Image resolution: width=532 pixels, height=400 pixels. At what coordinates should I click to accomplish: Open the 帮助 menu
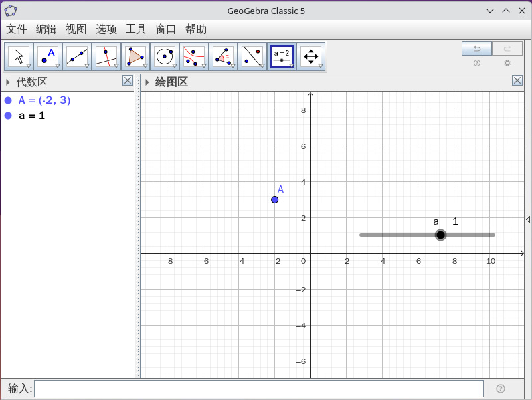[196, 29]
